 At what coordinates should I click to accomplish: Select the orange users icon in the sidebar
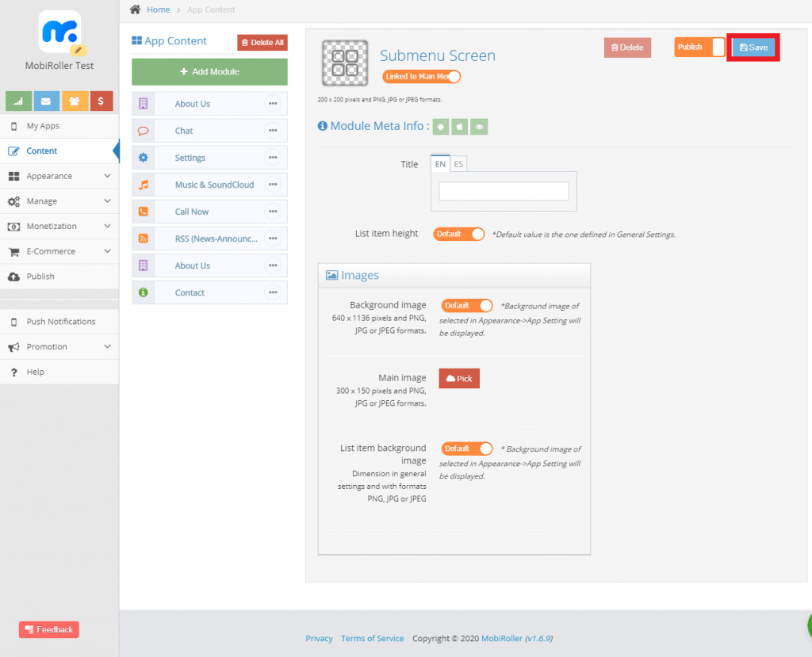pyautogui.click(x=74, y=101)
